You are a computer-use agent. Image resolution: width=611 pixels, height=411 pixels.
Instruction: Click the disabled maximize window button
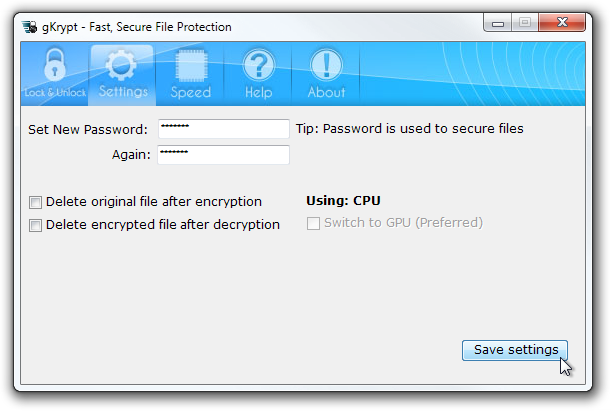coord(525,22)
